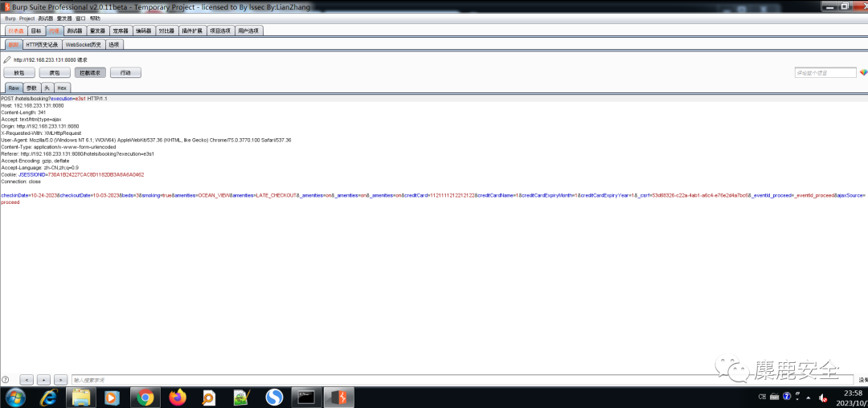Click the Host: 192.168.233.131:8080 header
Image resolution: width=868 pixels, height=408 pixels.
point(33,105)
